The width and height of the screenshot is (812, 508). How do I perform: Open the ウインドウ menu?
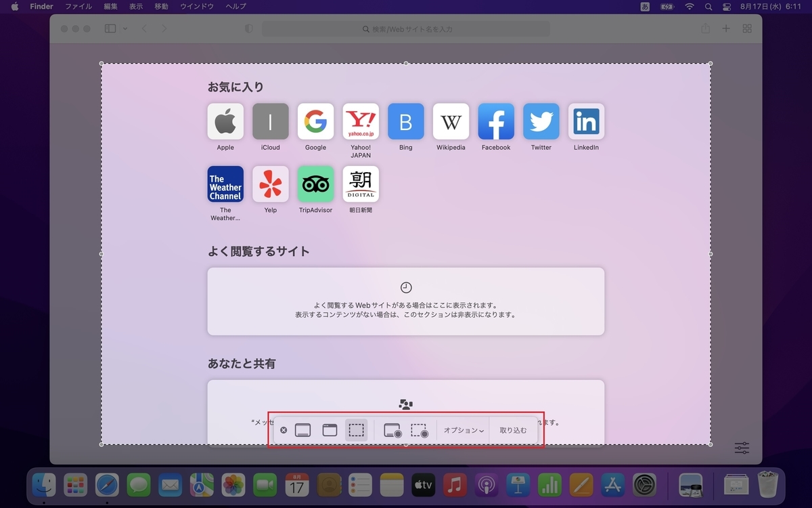click(x=197, y=6)
